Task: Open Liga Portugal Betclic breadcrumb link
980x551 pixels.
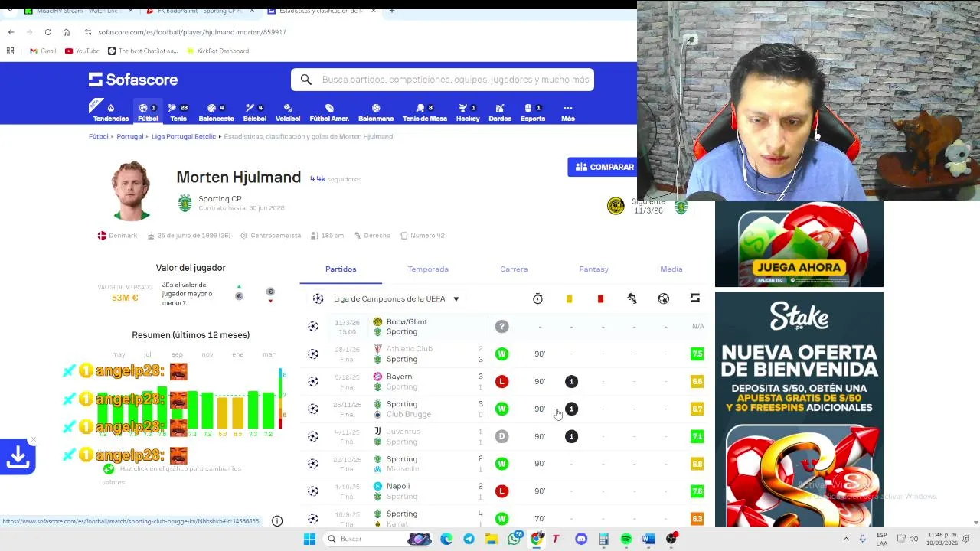Action: click(184, 136)
